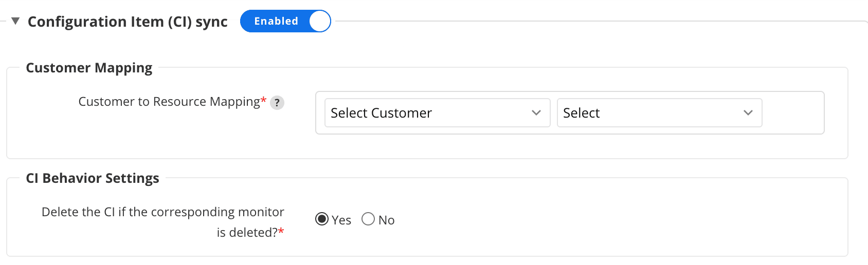
Task: Disable the Enabled CI sync switch
Action: [285, 21]
